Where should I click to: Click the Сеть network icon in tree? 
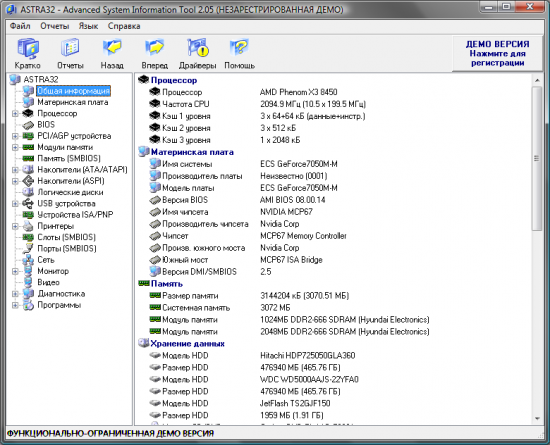pos(28,260)
